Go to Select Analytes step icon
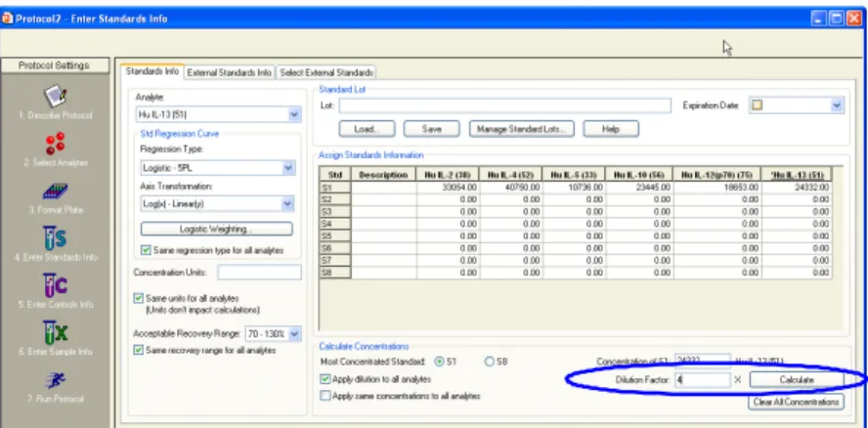868x428 pixels. click(56, 143)
